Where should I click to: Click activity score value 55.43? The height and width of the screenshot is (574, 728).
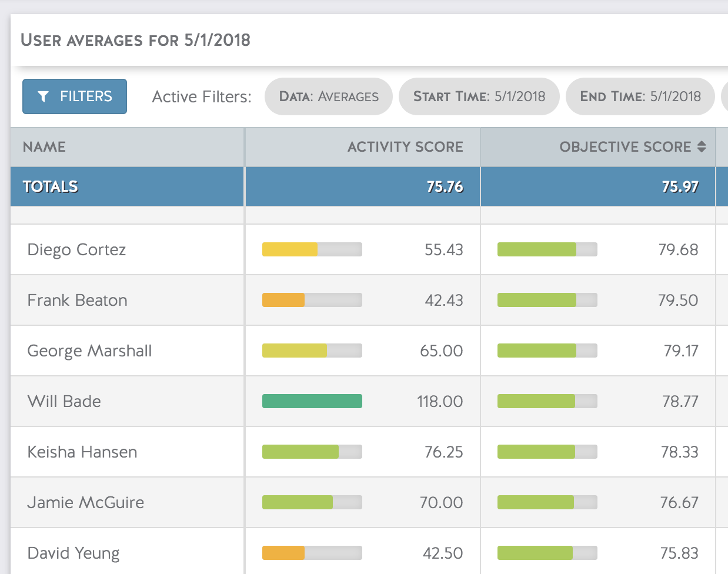[444, 249]
